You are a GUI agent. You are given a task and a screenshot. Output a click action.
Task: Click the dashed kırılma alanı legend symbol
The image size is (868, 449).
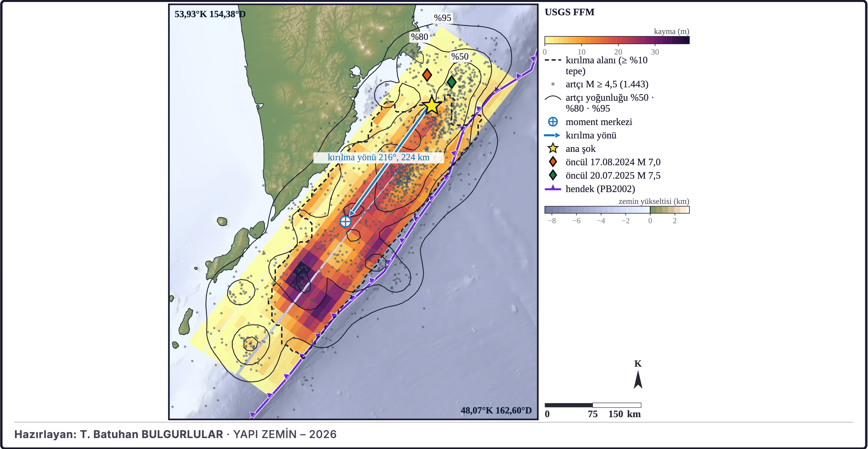click(x=552, y=60)
